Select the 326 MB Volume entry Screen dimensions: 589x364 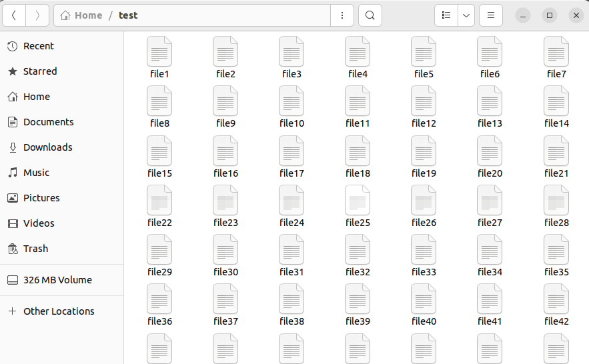coord(61,280)
